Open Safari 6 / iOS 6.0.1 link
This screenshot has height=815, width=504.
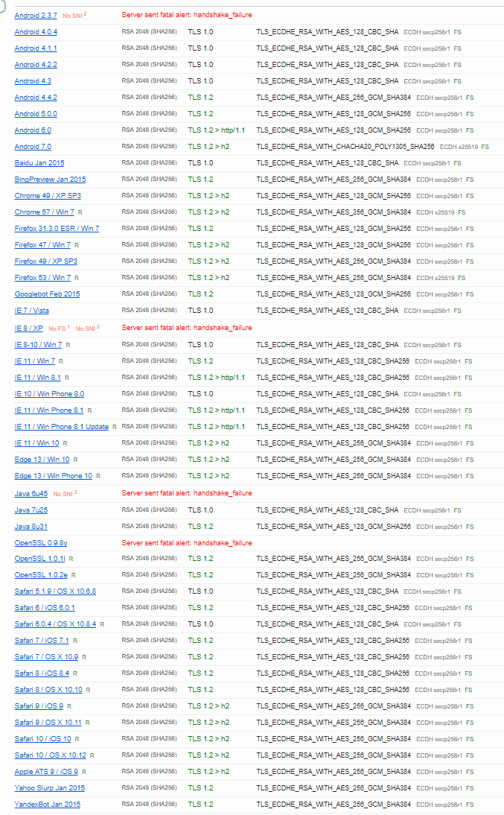tap(45, 608)
